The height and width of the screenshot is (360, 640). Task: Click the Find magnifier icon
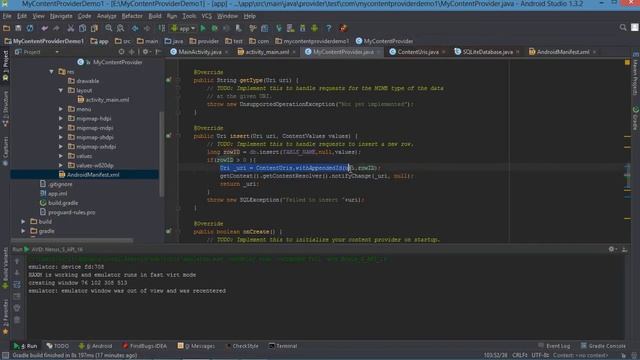109,28
